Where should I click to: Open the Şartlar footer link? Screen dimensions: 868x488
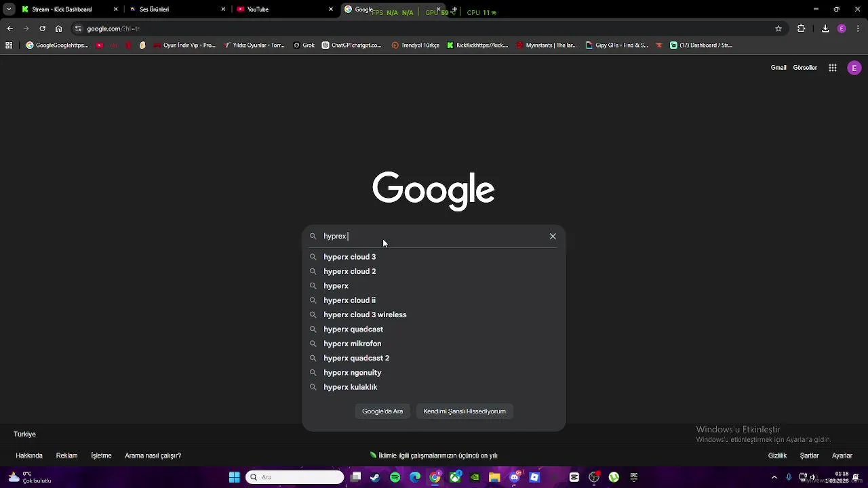(809, 455)
